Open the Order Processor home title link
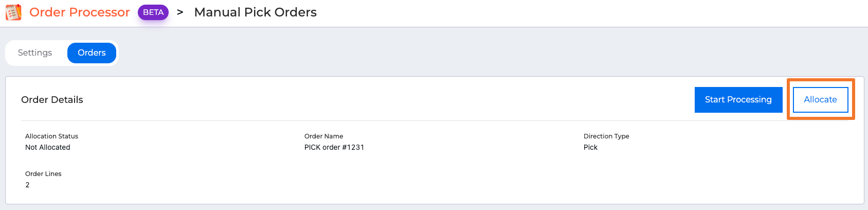The width and height of the screenshot is (868, 210). [80, 12]
